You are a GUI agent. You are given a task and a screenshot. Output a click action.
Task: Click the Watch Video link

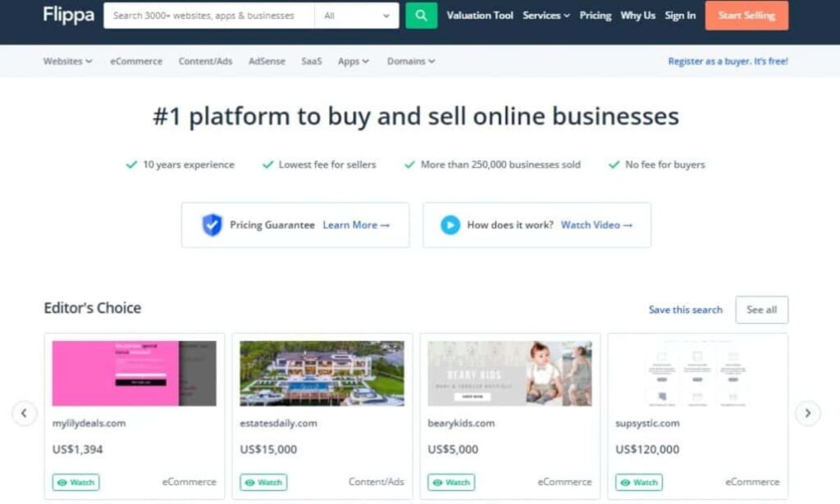597,225
